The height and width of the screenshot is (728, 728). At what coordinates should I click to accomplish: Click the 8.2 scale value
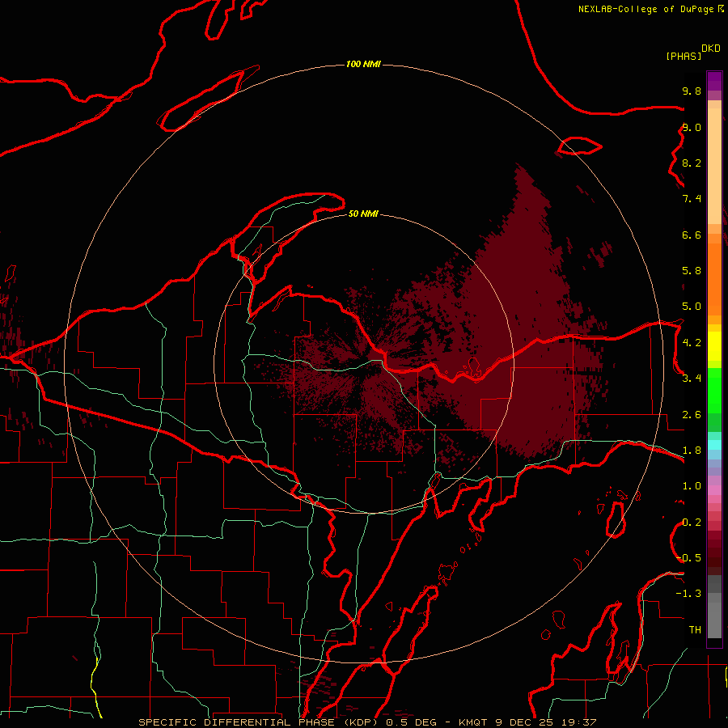pos(692,163)
